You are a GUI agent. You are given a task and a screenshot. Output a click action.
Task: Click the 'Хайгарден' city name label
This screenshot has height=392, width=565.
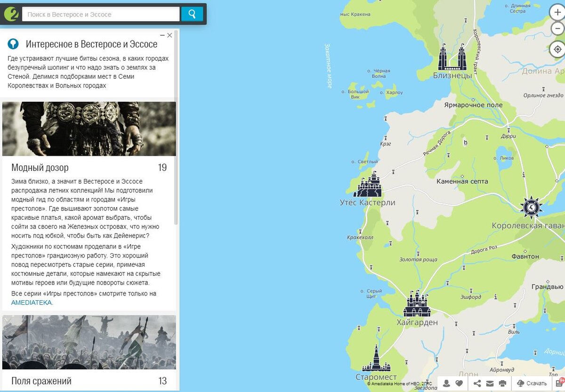click(417, 323)
